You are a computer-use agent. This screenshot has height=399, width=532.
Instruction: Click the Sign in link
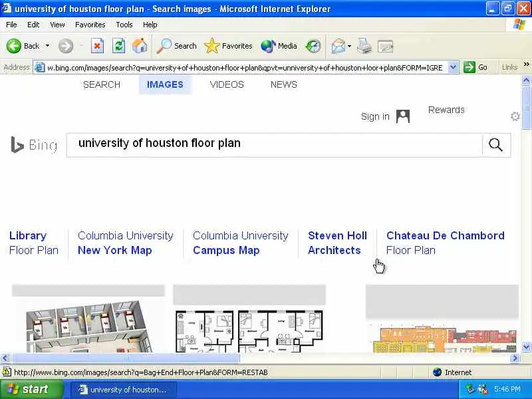click(375, 116)
